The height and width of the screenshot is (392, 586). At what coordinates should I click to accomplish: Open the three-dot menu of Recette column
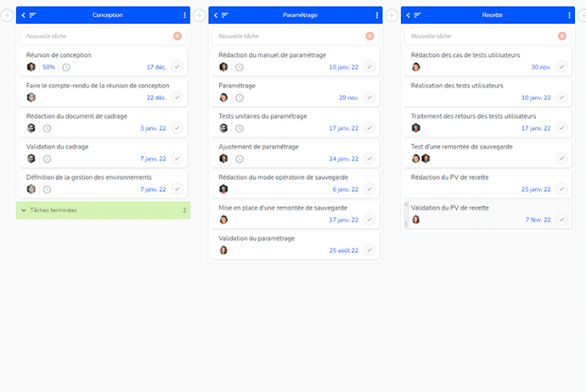click(569, 15)
